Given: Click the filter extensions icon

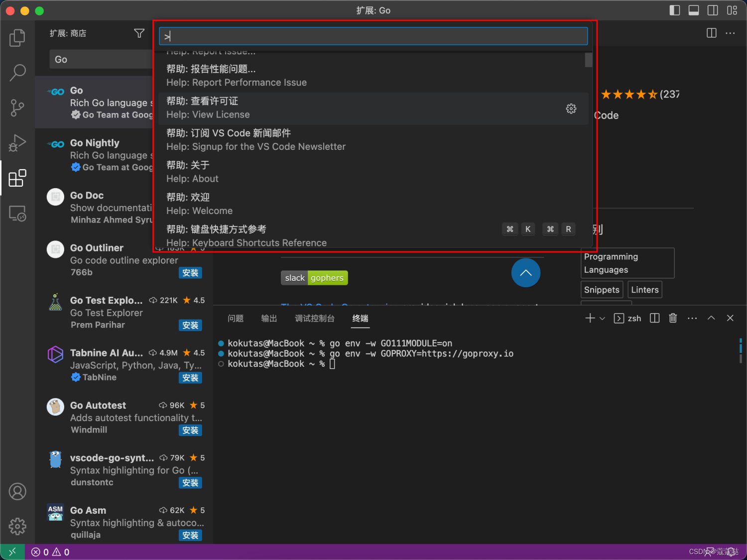Looking at the screenshot, I should [139, 33].
